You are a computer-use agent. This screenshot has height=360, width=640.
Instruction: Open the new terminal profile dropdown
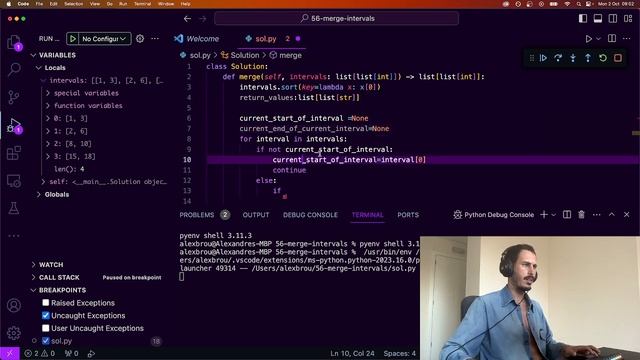[554, 215]
